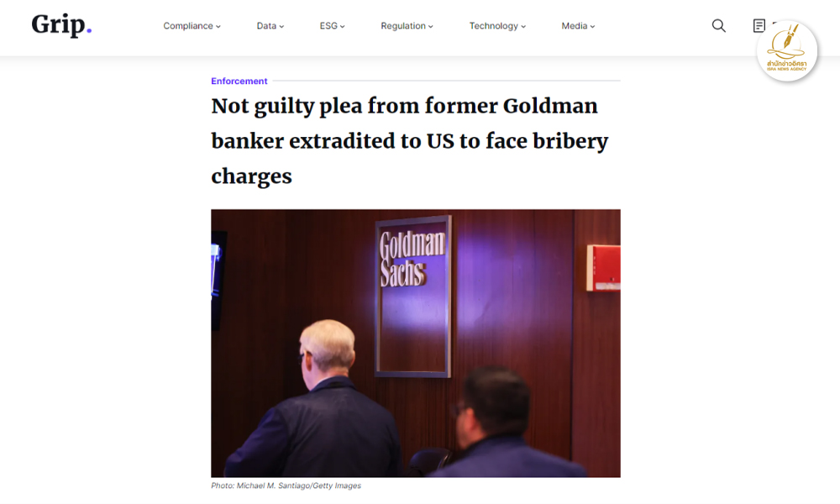Expand the Media dropdown chevron
Screen dimensions: 840x504
tap(592, 26)
